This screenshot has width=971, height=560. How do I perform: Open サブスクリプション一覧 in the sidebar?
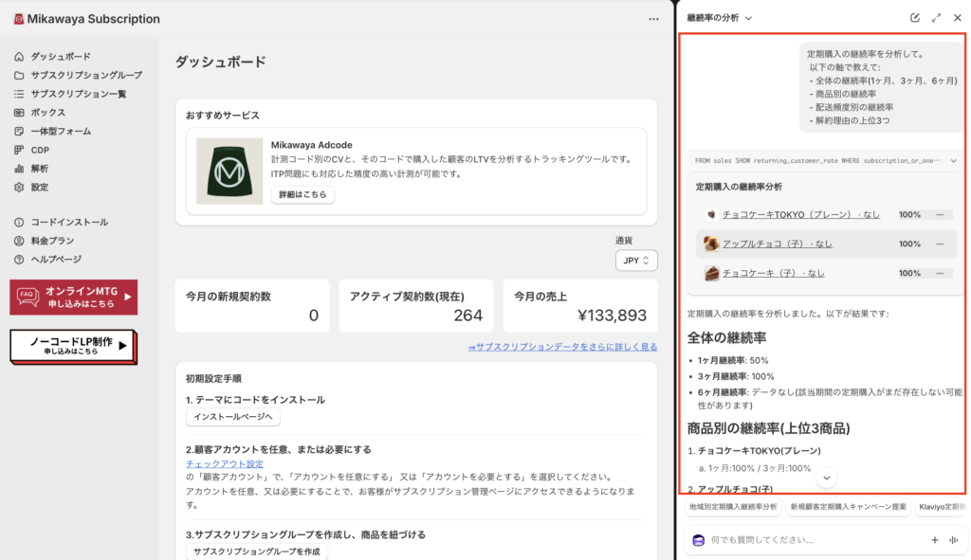coord(78,94)
